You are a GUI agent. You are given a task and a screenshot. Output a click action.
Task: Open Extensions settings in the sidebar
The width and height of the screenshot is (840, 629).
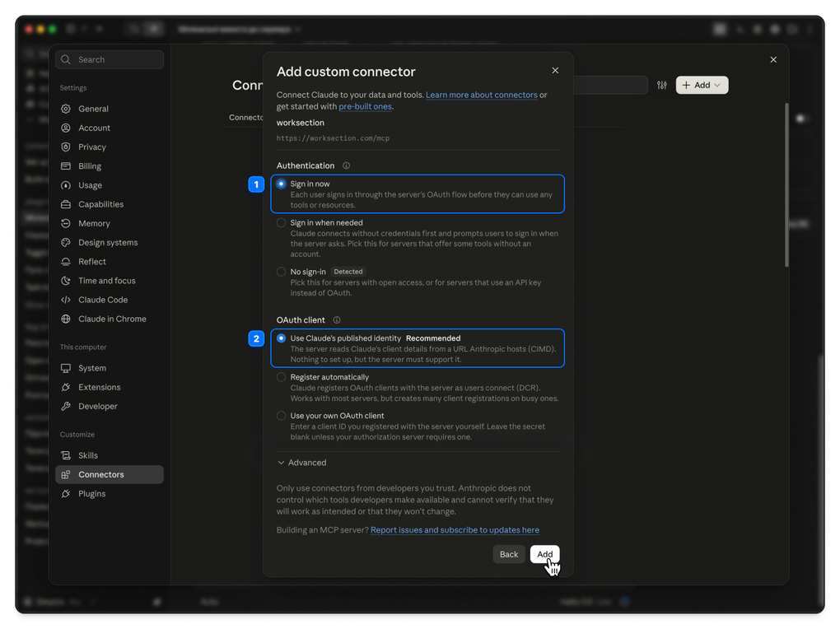(110, 388)
